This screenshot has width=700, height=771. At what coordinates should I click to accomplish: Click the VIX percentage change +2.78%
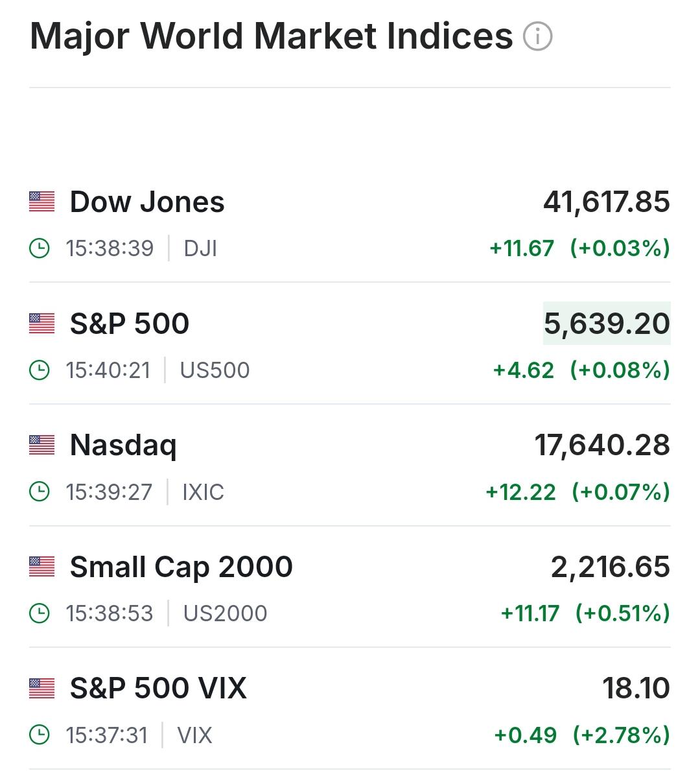point(621,735)
